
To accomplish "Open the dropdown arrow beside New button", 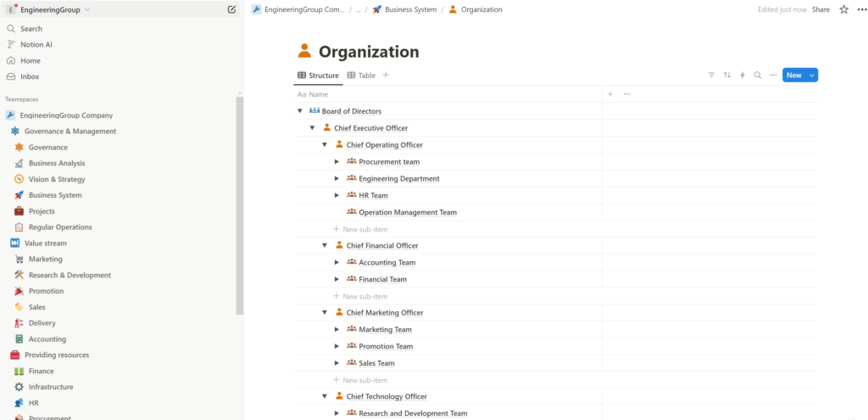I will pyautogui.click(x=812, y=76).
